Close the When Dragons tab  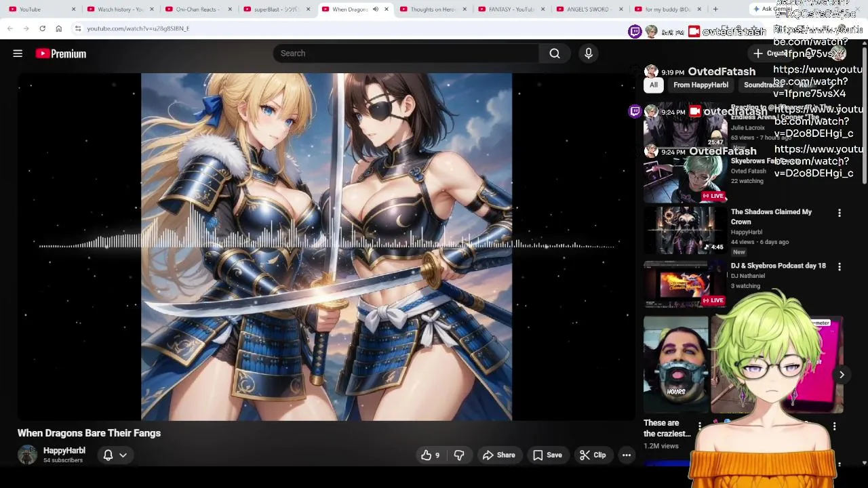pyautogui.click(x=387, y=9)
